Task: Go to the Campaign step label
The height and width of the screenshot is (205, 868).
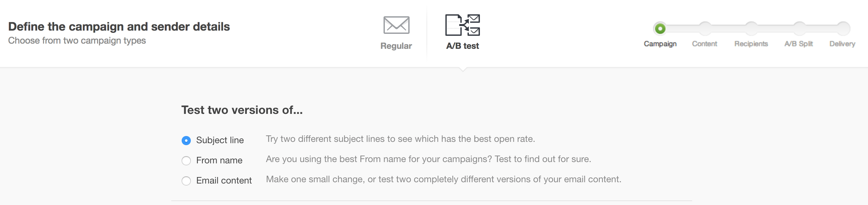Action: tap(660, 44)
